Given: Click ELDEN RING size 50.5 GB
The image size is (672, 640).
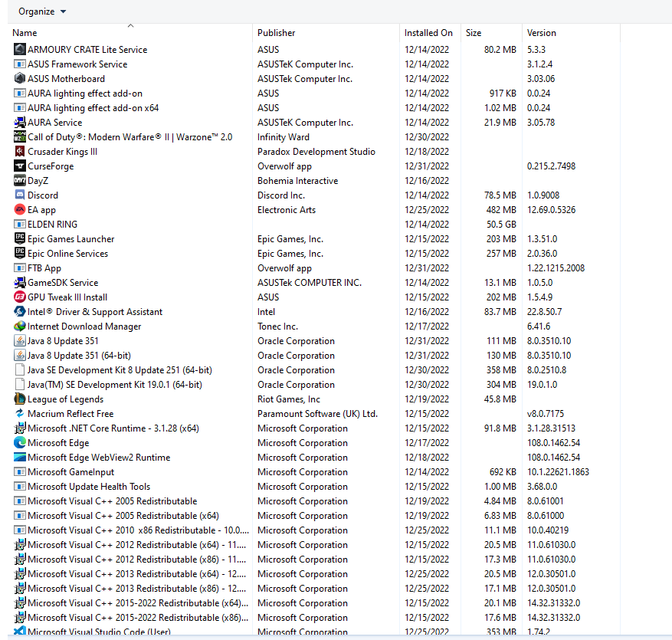Looking at the screenshot, I should [501, 225].
